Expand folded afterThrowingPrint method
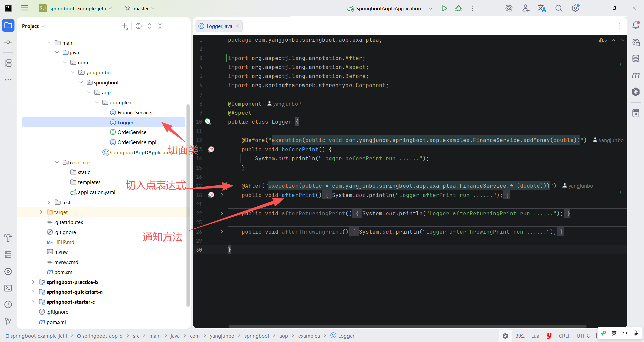Viewport: 644px width, 342px height. [x=222, y=232]
